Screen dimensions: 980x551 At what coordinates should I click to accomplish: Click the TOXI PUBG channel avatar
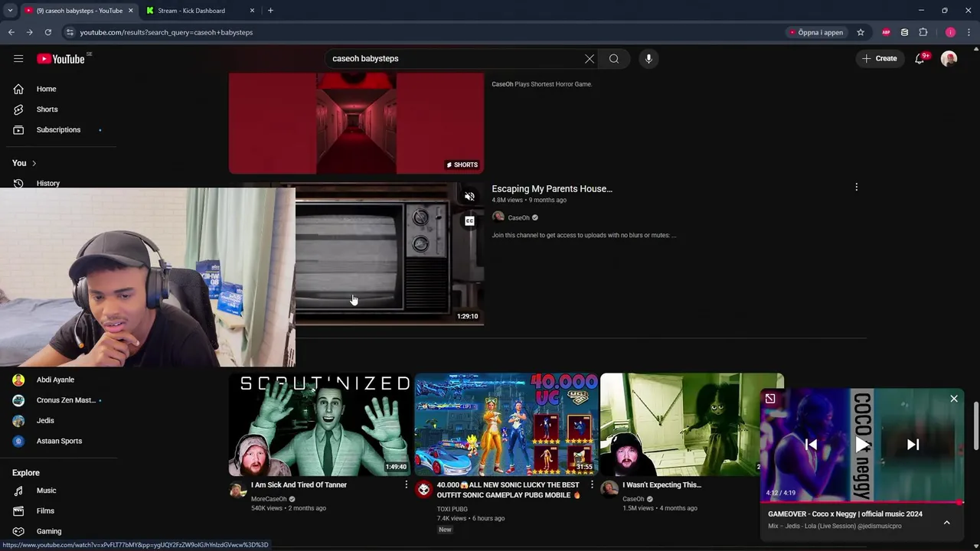coord(424,490)
